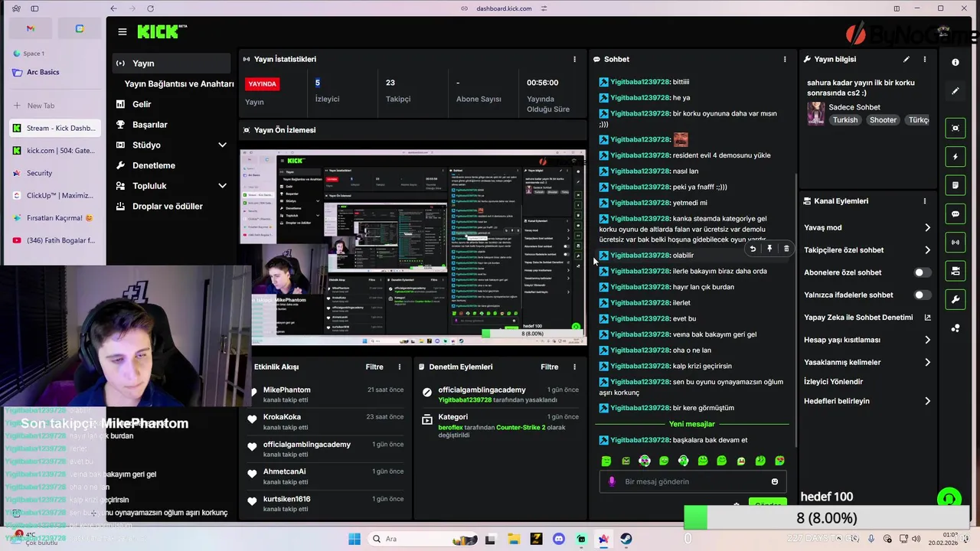Click the hedef 100 progress bar
The width and height of the screenshot is (980, 551).
[x=827, y=518]
